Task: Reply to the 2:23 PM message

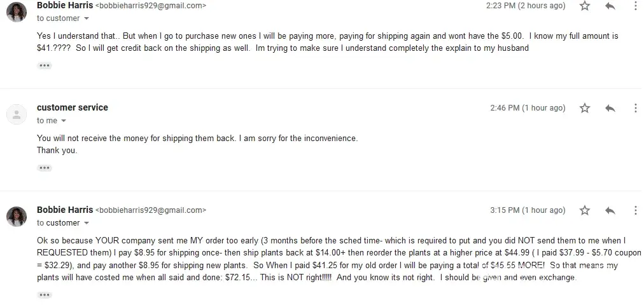Action: point(610,6)
